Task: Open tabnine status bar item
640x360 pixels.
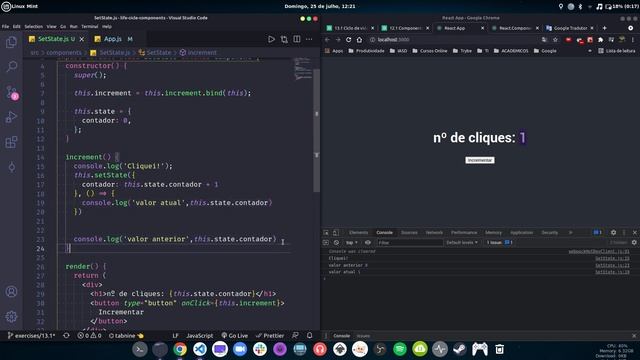Action: pyautogui.click(x=126, y=336)
